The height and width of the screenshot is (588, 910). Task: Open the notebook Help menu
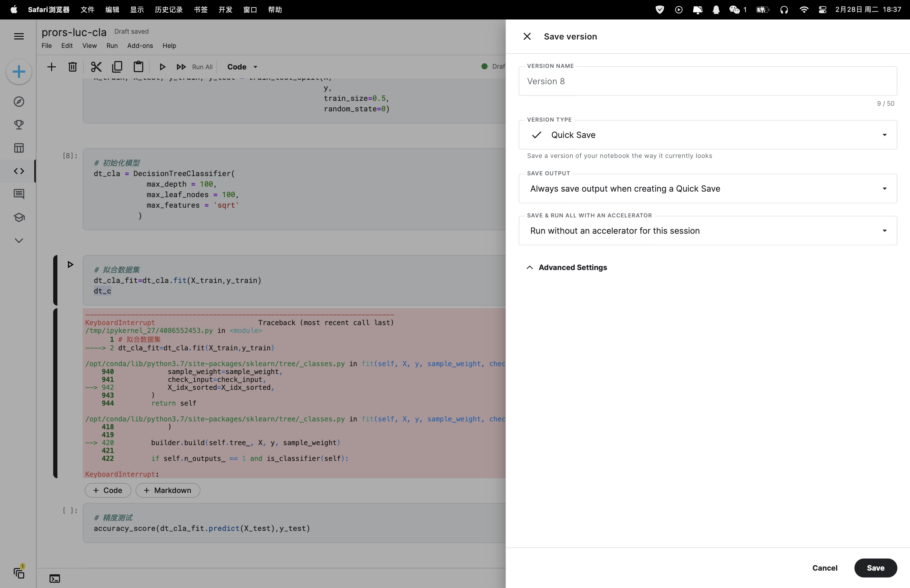(x=169, y=46)
